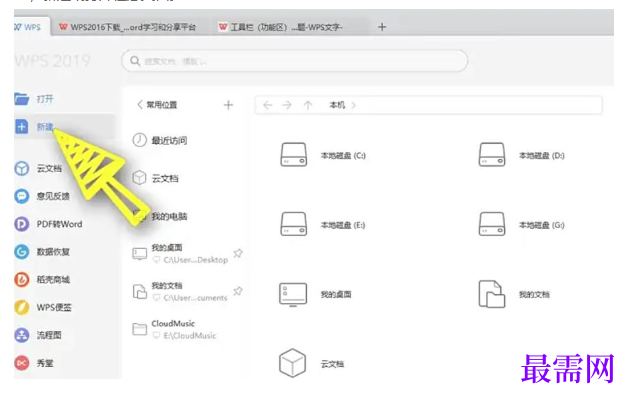
Task: Select 最近访问 clock icon
Action: point(139,140)
